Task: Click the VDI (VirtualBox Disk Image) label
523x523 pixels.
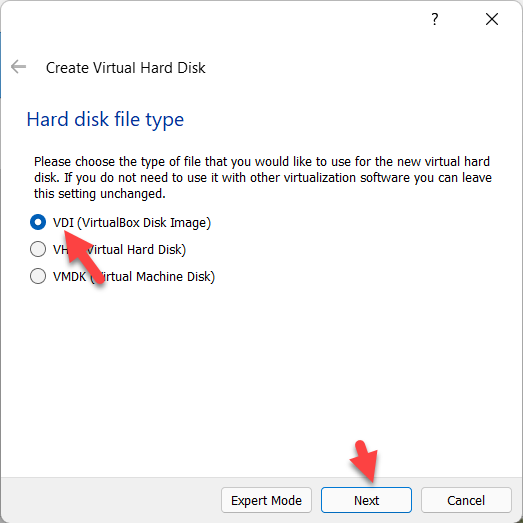Action: tap(132, 223)
